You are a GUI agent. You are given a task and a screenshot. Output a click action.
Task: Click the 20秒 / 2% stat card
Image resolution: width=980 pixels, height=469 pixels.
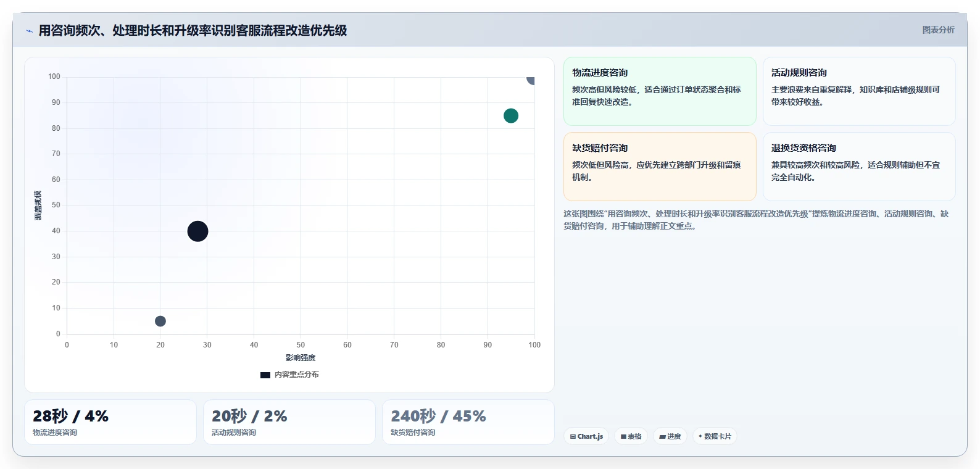tap(289, 422)
